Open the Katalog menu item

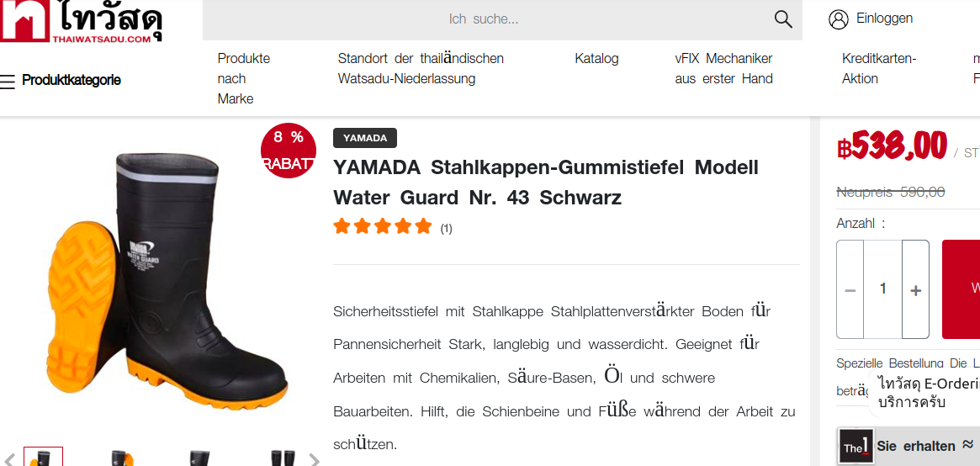(596, 59)
